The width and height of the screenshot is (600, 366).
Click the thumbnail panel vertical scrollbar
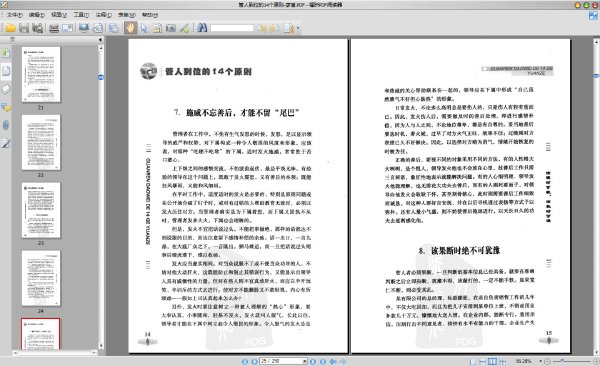[101, 197]
